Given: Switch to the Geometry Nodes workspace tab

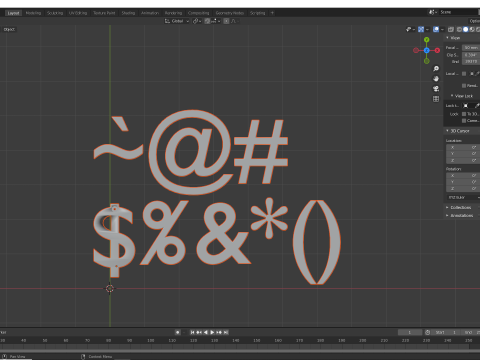Looking at the screenshot, I should [x=230, y=13].
